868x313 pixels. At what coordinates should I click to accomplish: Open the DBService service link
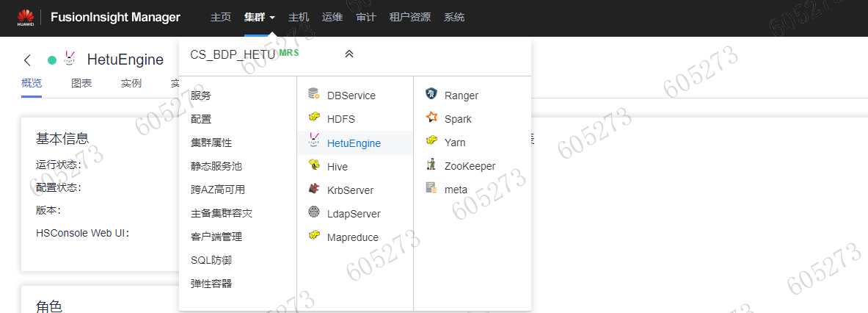(x=351, y=96)
